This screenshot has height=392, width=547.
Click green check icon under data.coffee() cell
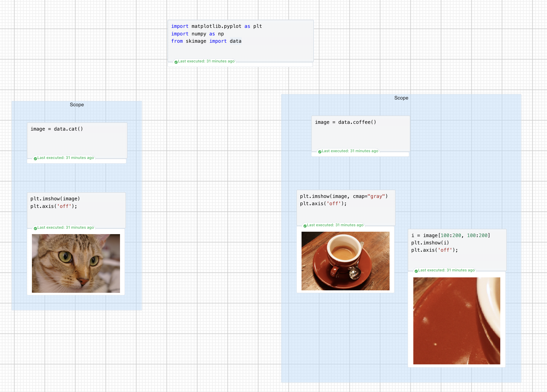[x=320, y=152]
